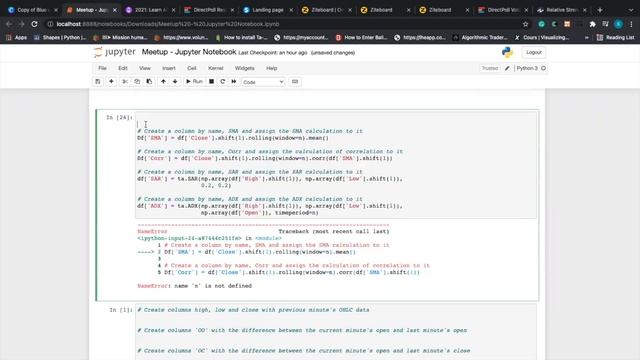Click the NameError name 'n' is not defined message
640x360 pixels.
point(194,286)
